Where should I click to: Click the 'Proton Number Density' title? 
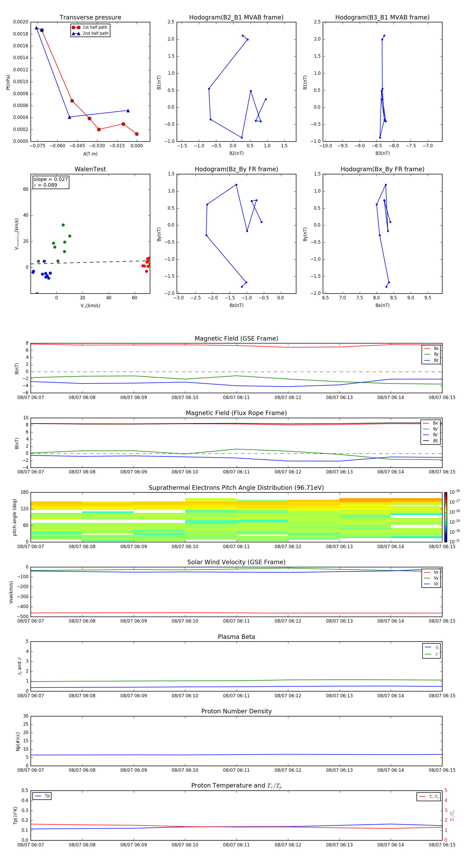point(236,711)
